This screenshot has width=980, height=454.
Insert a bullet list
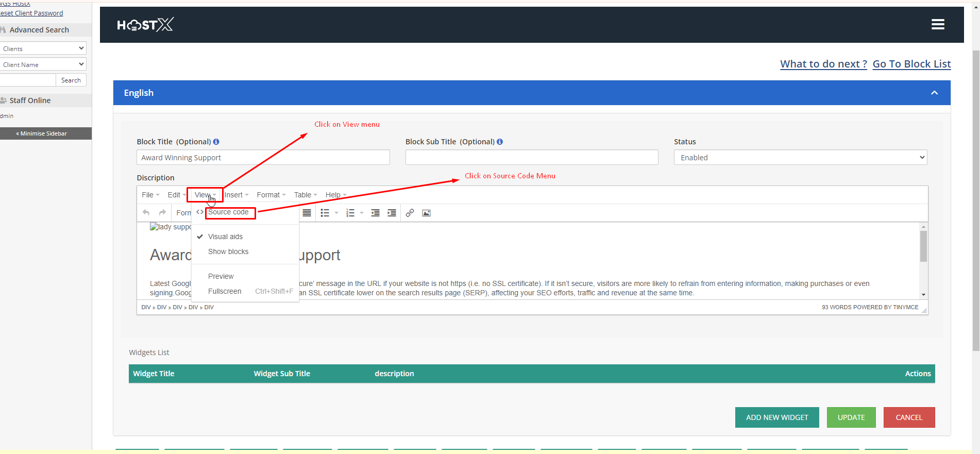pyautogui.click(x=325, y=213)
